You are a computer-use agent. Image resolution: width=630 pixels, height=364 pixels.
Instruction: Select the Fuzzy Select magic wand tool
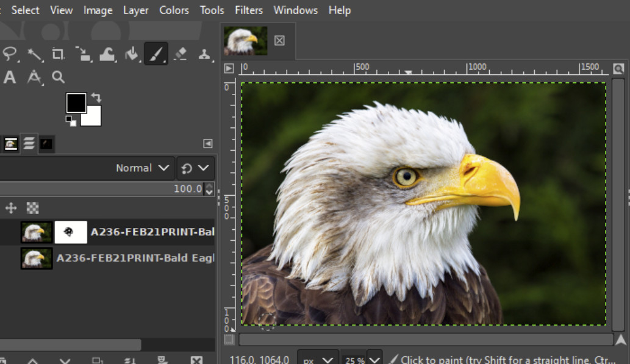pos(34,54)
